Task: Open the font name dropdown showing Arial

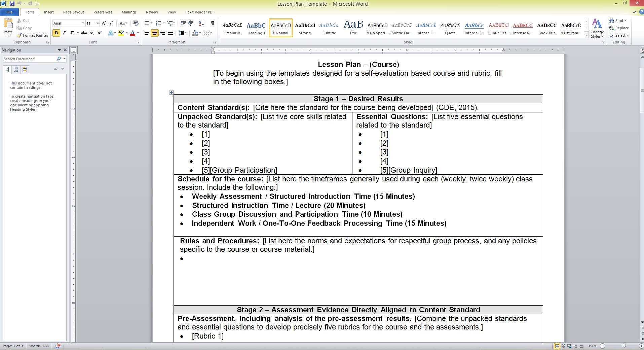Action: coord(83,23)
